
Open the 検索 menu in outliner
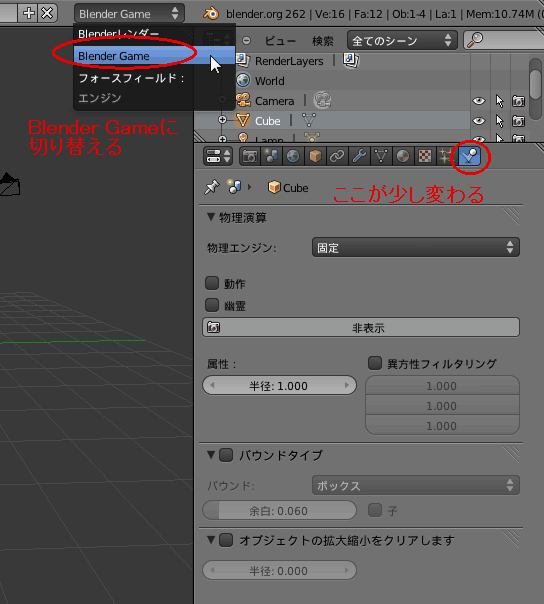(x=323, y=41)
